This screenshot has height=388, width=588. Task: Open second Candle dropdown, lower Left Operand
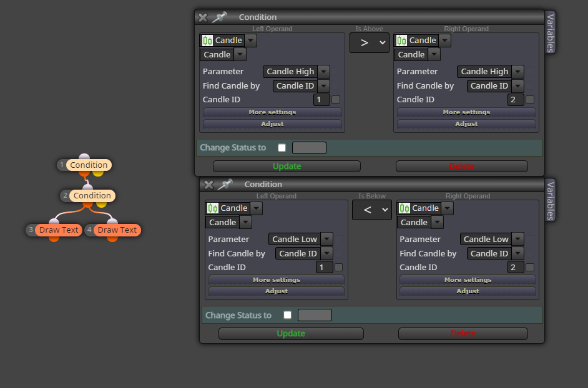pyautogui.click(x=246, y=222)
